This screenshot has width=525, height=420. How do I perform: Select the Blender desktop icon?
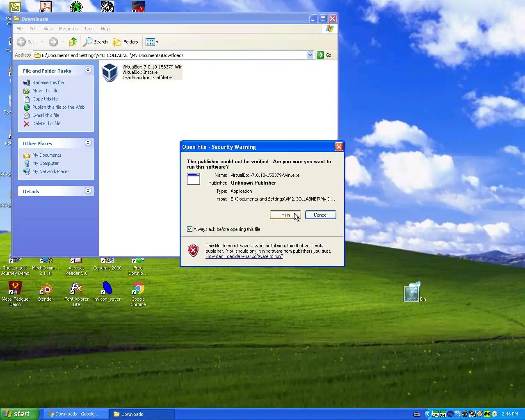tap(46, 292)
